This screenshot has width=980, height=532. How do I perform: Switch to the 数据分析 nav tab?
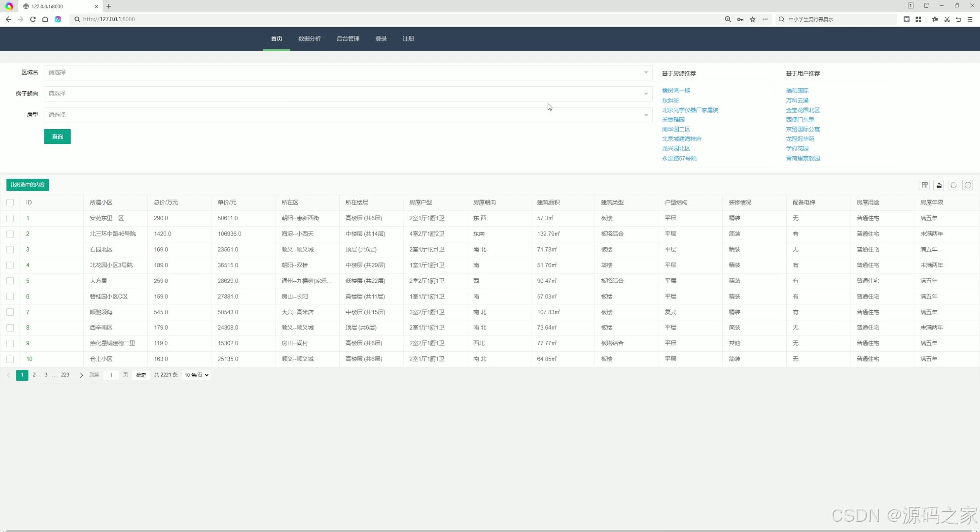(309, 38)
